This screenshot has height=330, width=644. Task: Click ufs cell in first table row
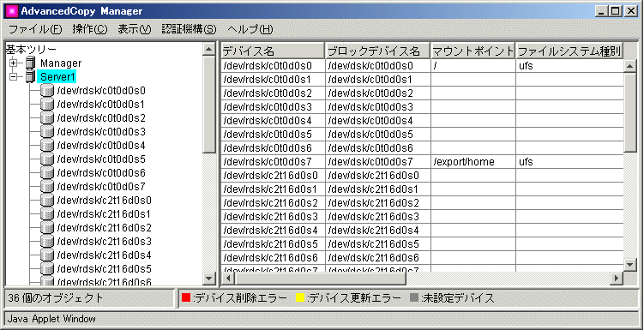point(569,66)
